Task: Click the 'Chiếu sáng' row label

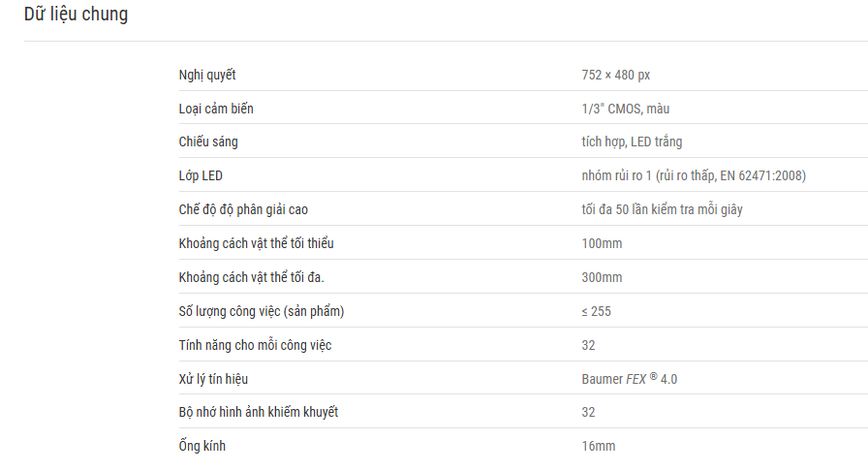Action: click(x=208, y=141)
